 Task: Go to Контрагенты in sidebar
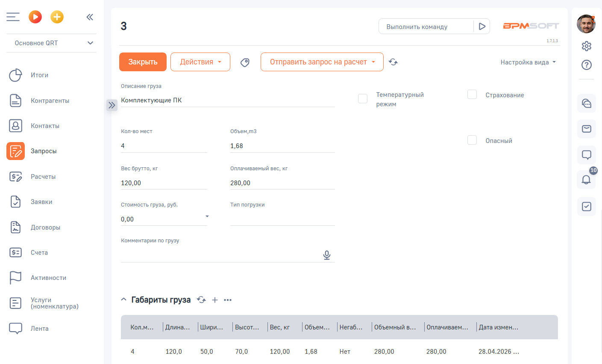point(50,101)
